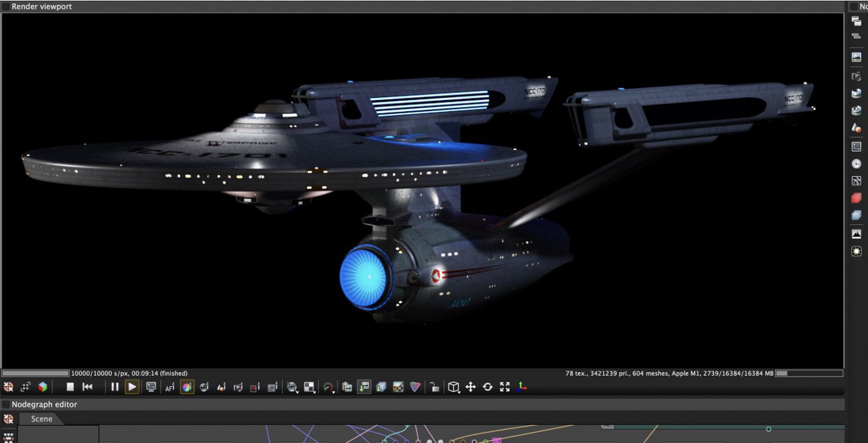Image resolution: width=868 pixels, height=443 pixels.
Task: Select the move gizmo arrows tool
Action: click(470, 387)
